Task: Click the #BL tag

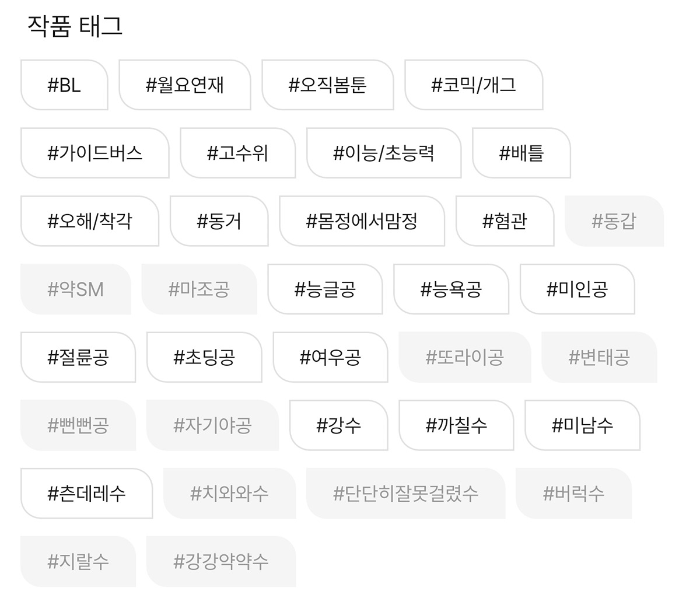Action: tap(64, 85)
